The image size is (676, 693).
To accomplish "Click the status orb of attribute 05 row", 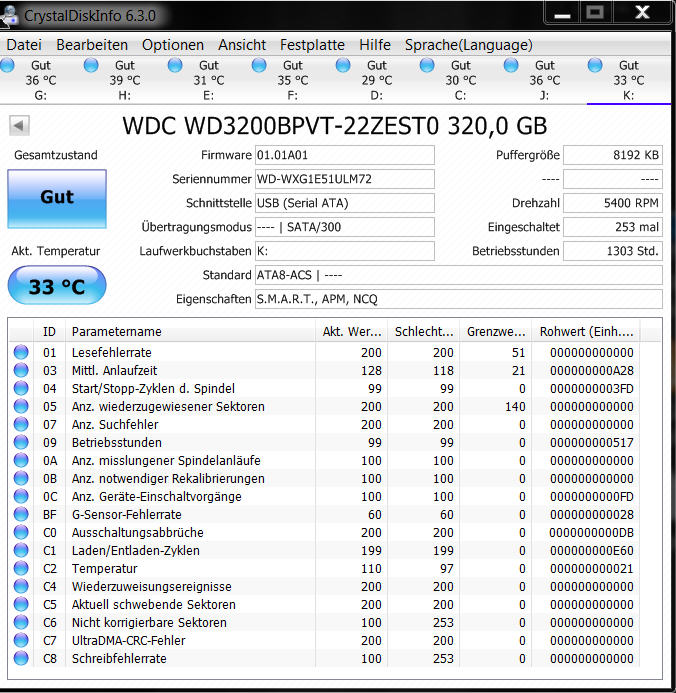I will click(21, 406).
